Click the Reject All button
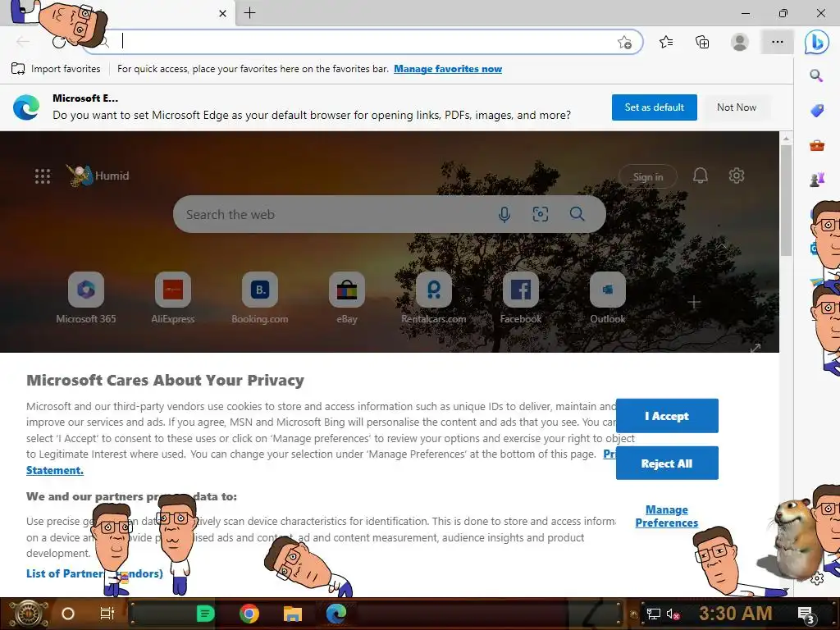The width and height of the screenshot is (840, 630). (x=667, y=463)
